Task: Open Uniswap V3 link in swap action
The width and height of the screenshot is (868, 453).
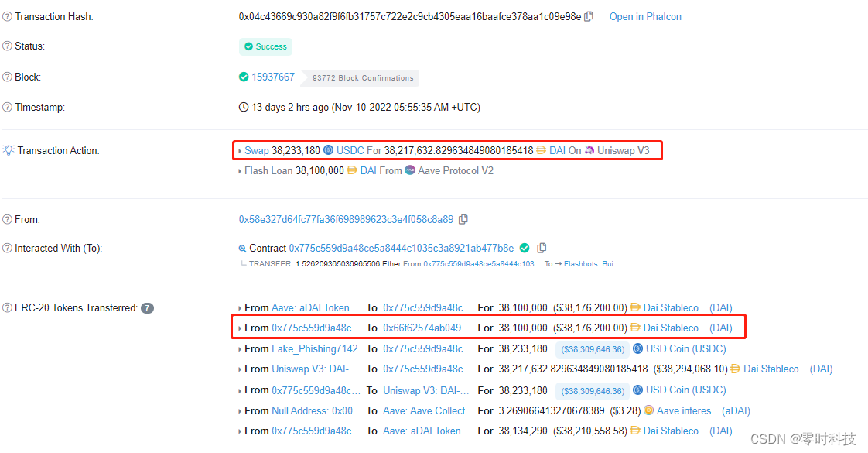Action: click(623, 151)
